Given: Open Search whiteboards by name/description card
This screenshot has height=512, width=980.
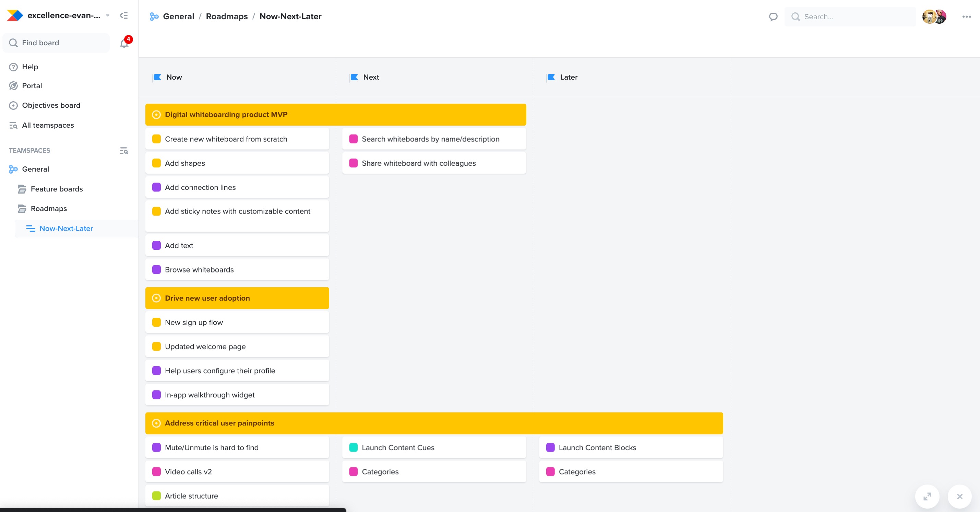Looking at the screenshot, I should pyautogui.click(x=434, y=139).
